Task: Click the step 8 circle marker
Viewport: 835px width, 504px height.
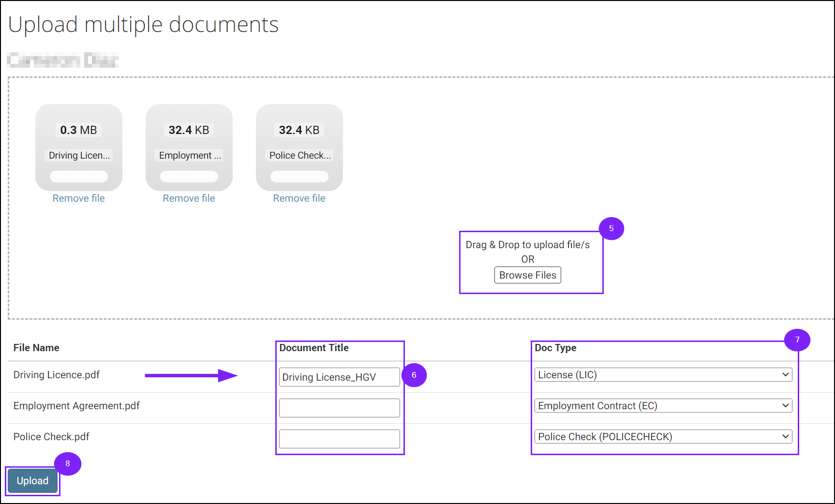Action: [68, 463]
